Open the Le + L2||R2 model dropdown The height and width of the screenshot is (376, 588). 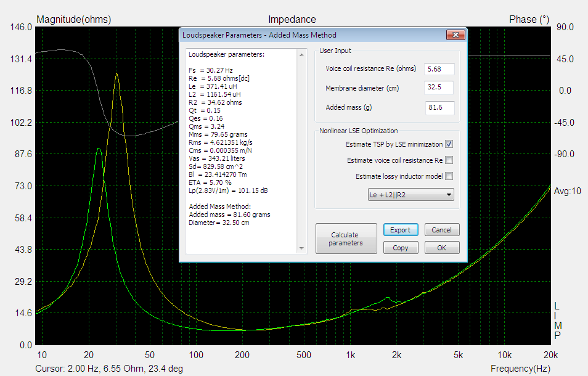click(410, 195)
